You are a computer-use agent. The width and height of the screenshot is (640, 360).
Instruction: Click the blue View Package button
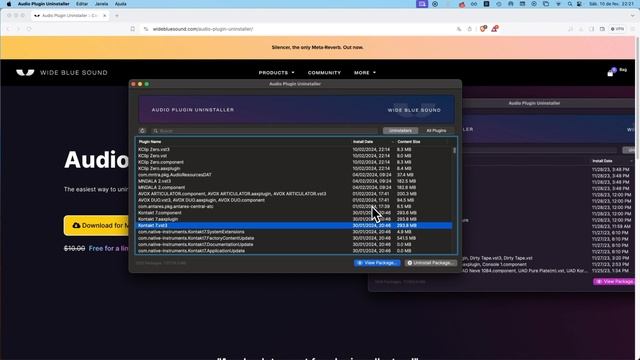tap(377, 263)
